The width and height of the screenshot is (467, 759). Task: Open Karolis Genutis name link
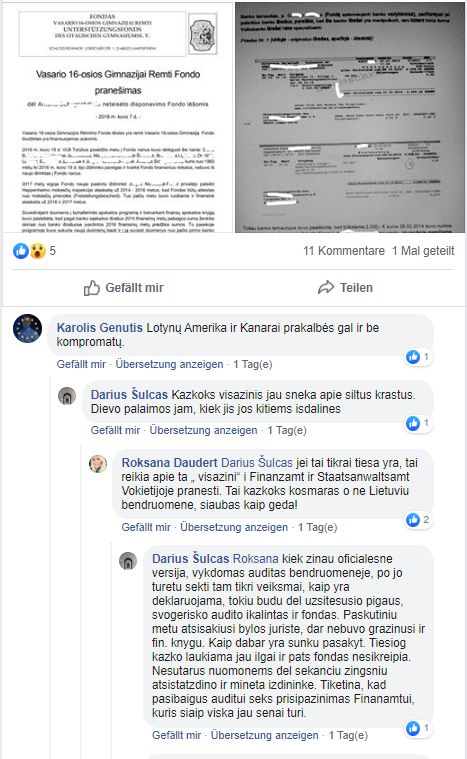click(100, 328)
